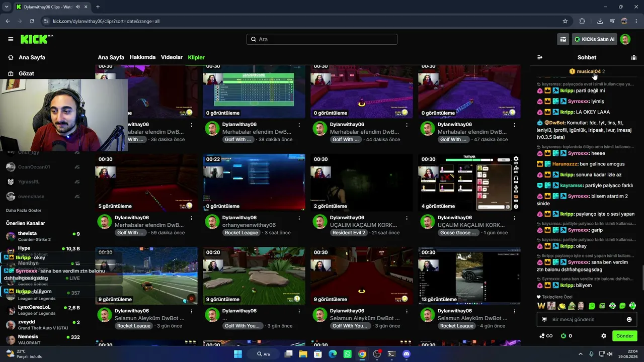Open Chrome downloads icon
The image size is (644, 362).
click(600, 21)
